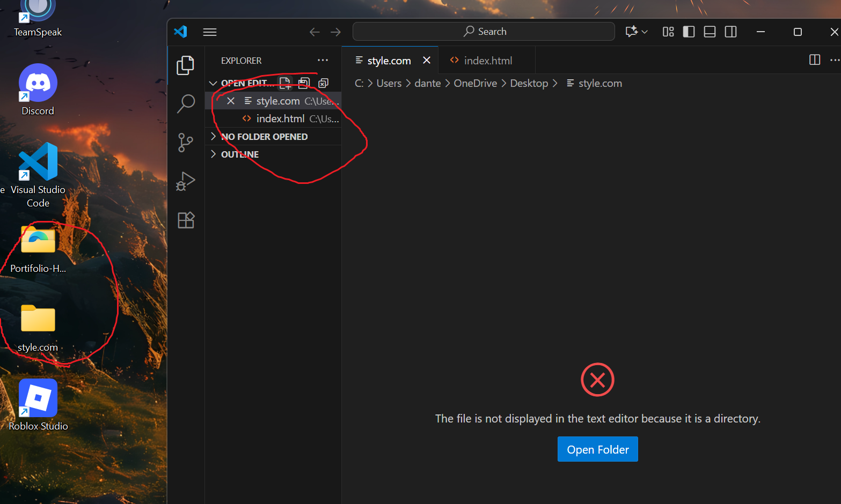Select the TeamSpeak desktop shortcut
This screenshot has height=504, width=841.
pos(38,19)
